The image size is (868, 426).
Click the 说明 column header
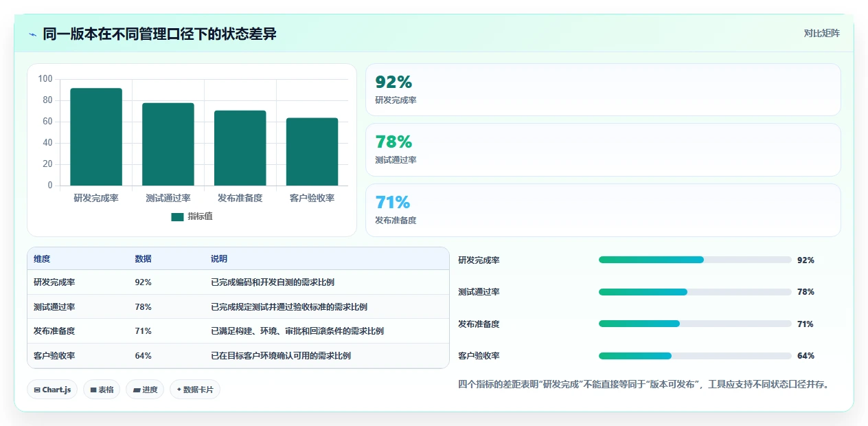pyautogui.click(x=219, y=259)
